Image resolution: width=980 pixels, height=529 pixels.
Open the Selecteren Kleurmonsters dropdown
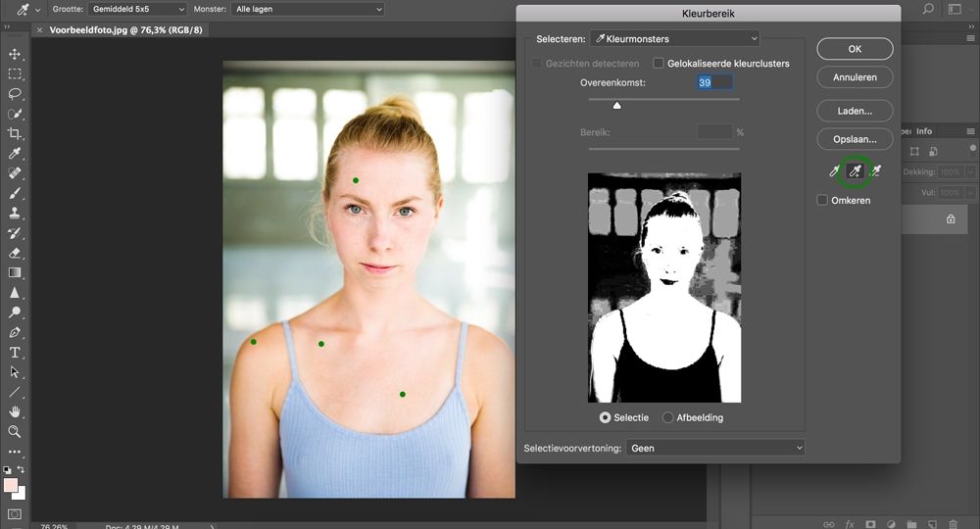point(675,39)
